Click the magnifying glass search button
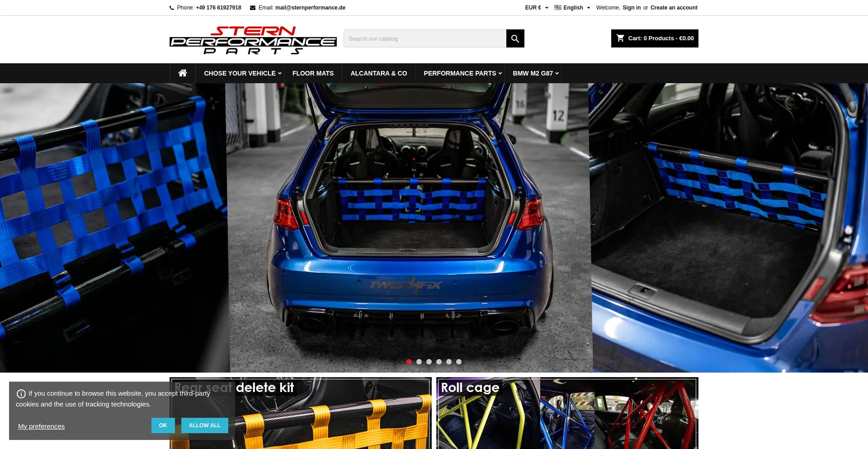The image size is (868, 449). pos(515,39)
